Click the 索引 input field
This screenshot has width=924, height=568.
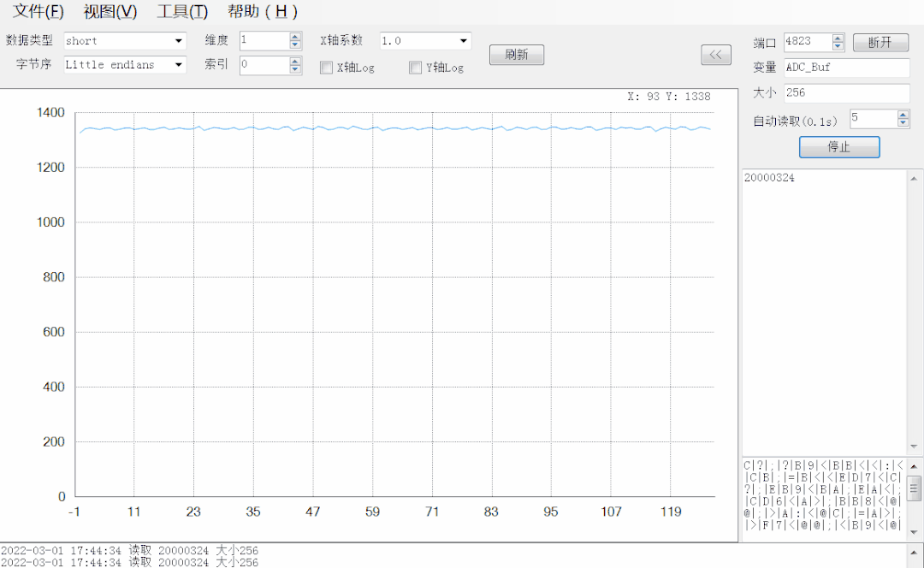(264, 65)
